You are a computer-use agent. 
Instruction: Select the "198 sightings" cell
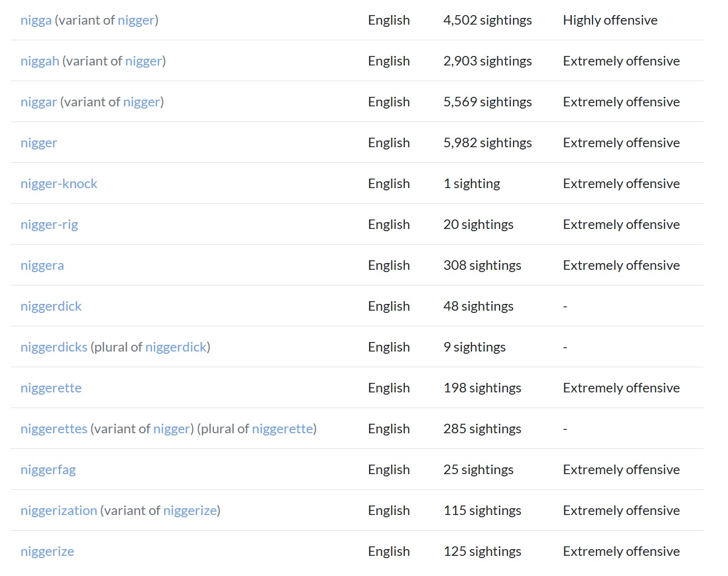(x=482, y=388)
